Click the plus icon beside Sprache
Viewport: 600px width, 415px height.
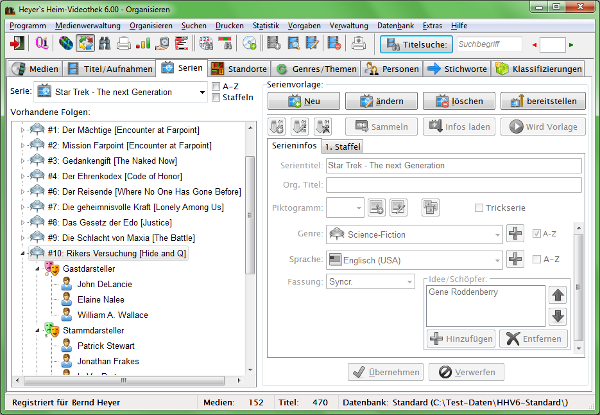pos(516,259)
